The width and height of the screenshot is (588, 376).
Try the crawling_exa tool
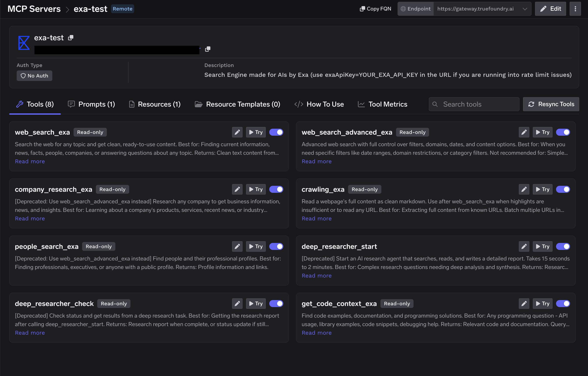tap(542, 190)
